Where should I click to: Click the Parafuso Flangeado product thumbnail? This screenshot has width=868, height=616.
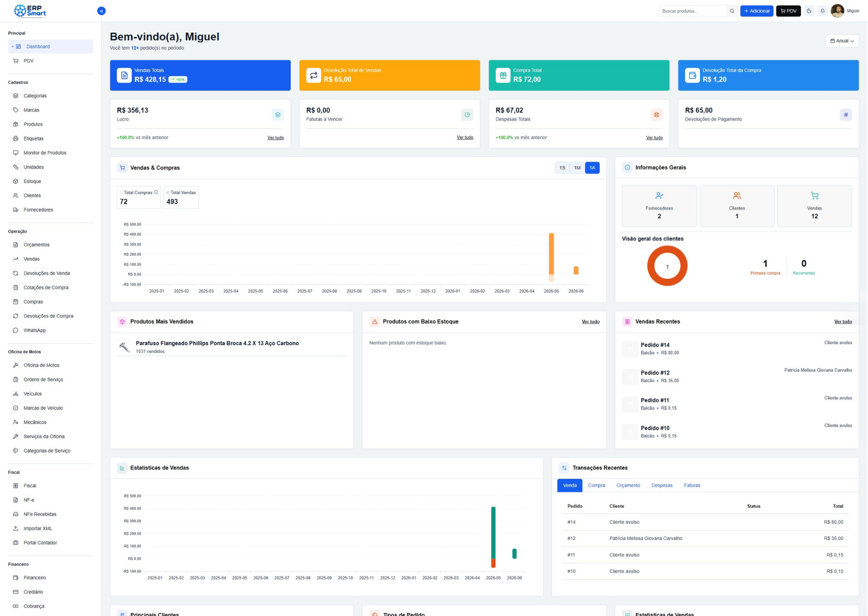point(125,347)
